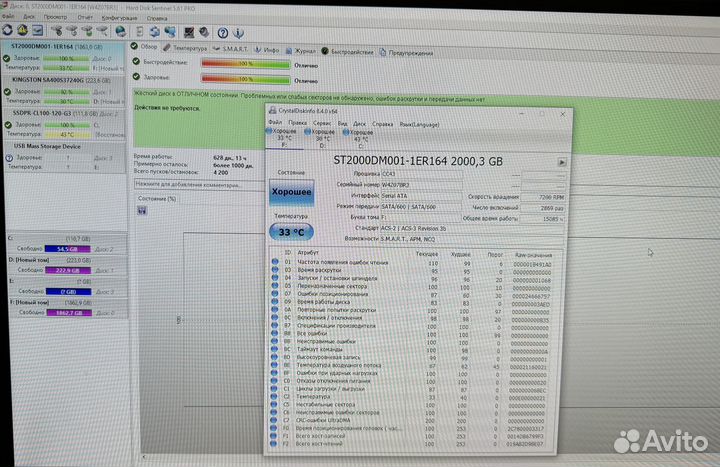Open Файл menu in CrystalDiskInfo
The height and width of the screenshot is (467, 720).
[275, 122]
